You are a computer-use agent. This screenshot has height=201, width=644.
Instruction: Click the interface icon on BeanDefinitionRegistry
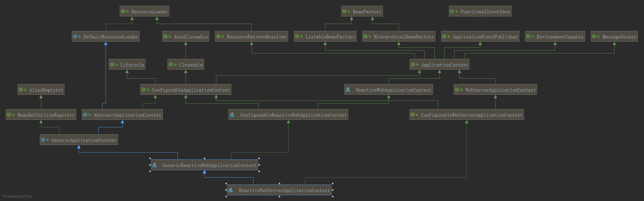(9, 115)
